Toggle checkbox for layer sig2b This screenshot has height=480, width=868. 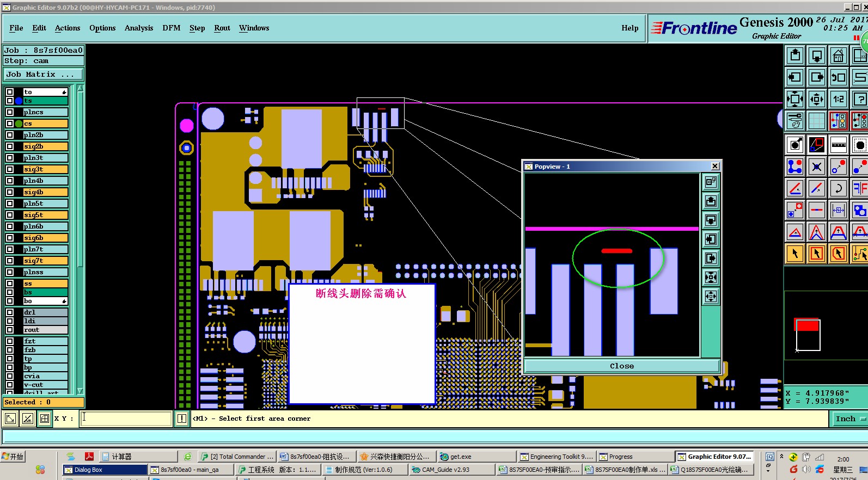coord(10,146)
